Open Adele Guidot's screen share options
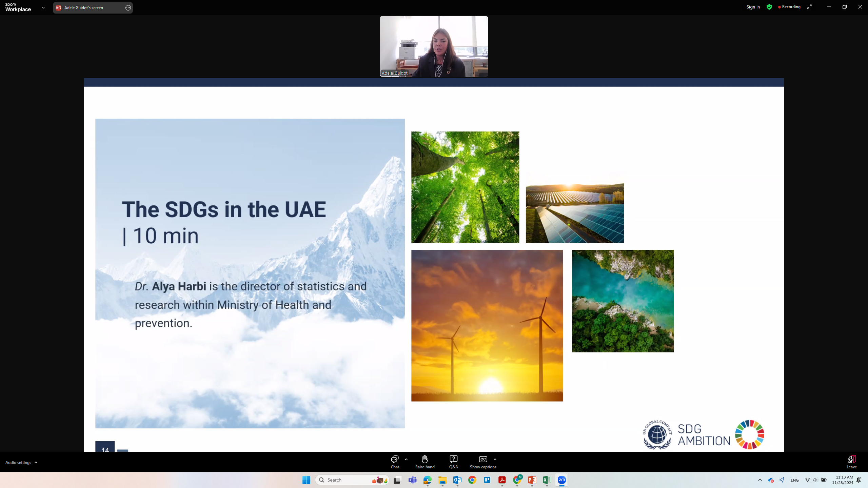 tap(128, 8)
